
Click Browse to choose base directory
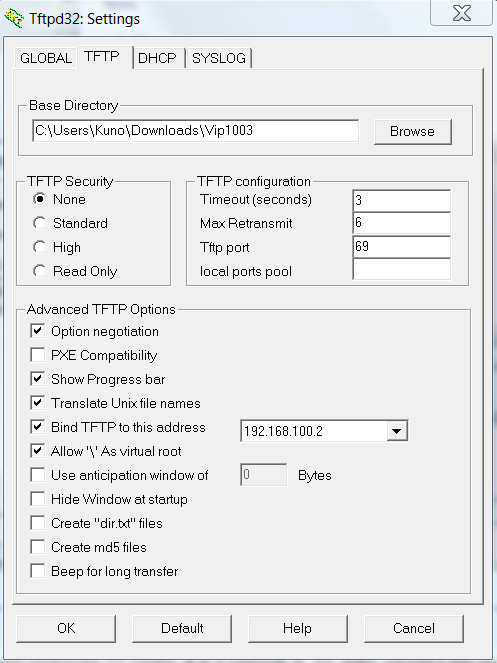pos(412,132)
